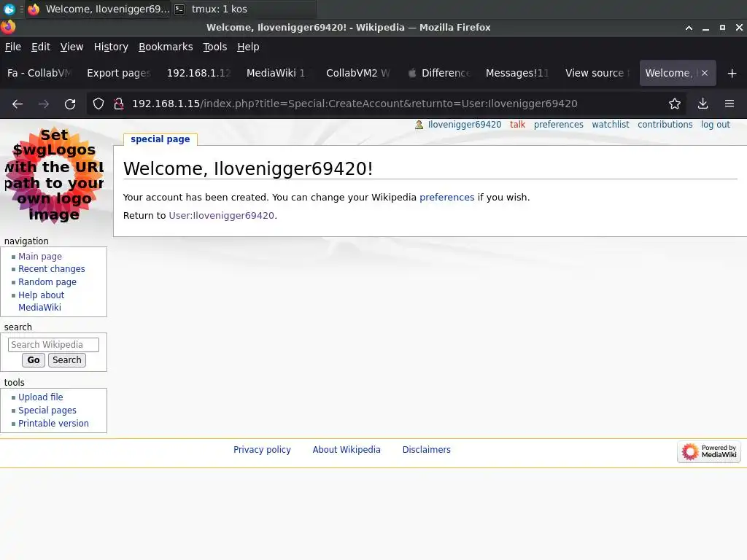Go to the Main page link
747x560 pixels.
tap(40, 256)
